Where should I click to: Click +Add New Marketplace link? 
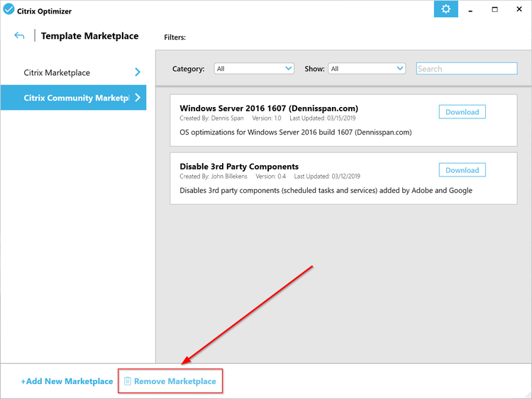(x=67, y=381)
